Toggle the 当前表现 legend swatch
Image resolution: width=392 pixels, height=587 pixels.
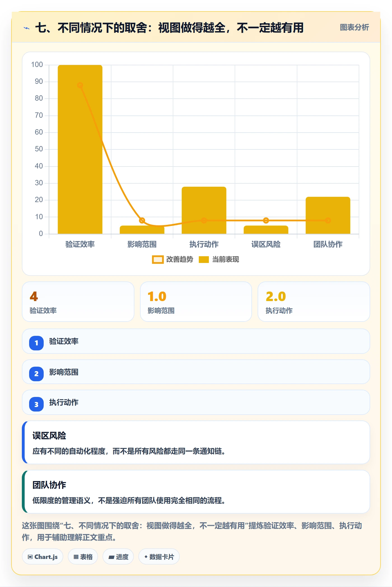[204, 260]
